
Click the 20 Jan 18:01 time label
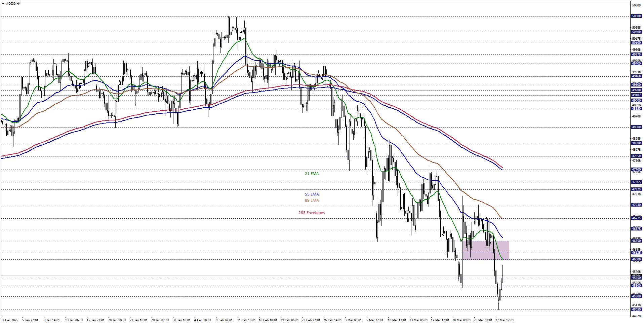pyautogui.click(x=117, y=320)
